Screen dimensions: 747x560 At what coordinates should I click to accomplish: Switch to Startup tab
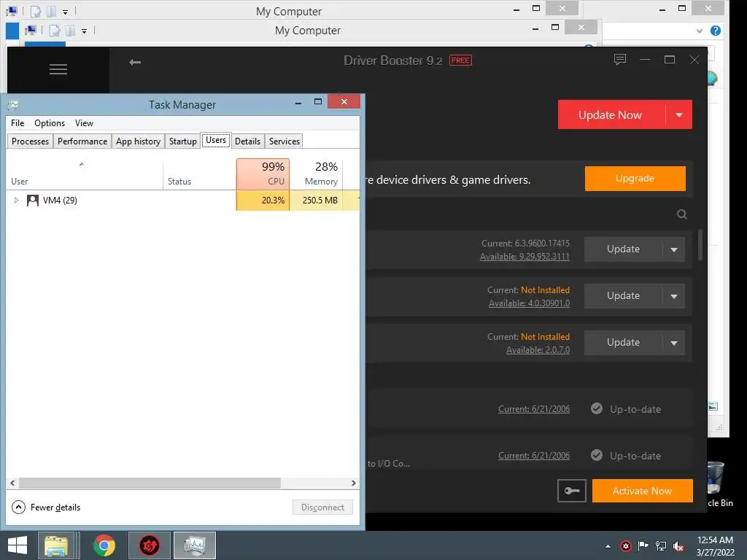click(183, 141)
